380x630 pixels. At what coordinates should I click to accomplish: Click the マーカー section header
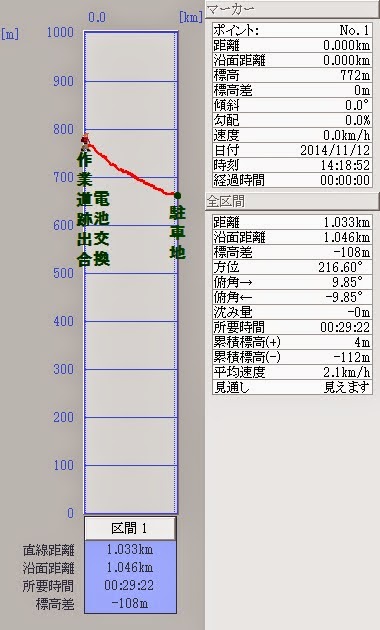[292, 9]
